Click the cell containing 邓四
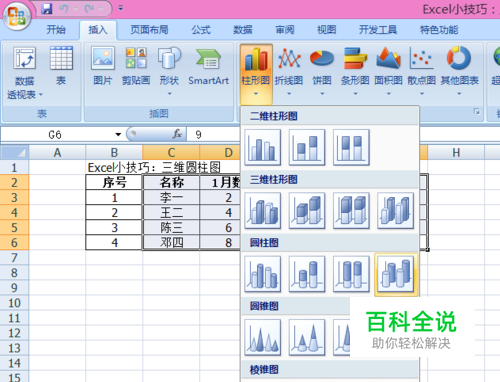The height and width of the screenshot is (382, 500). 171,243
